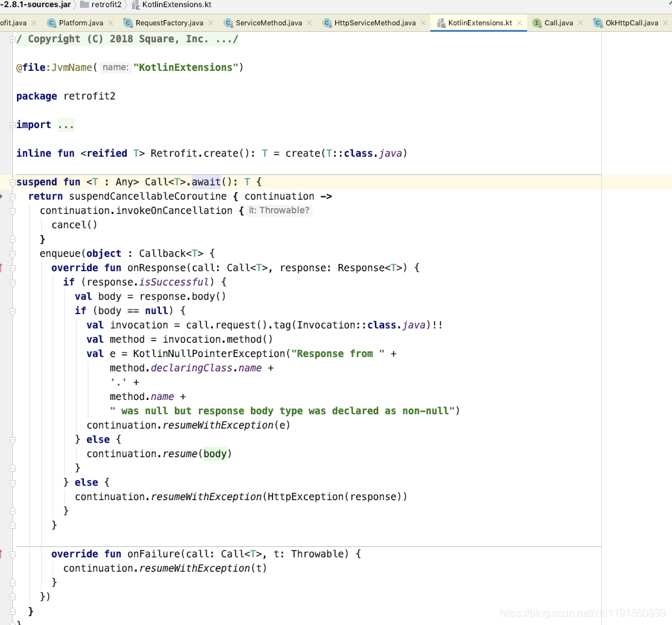
Task: Close the Call.java tab
Action: 580,23
